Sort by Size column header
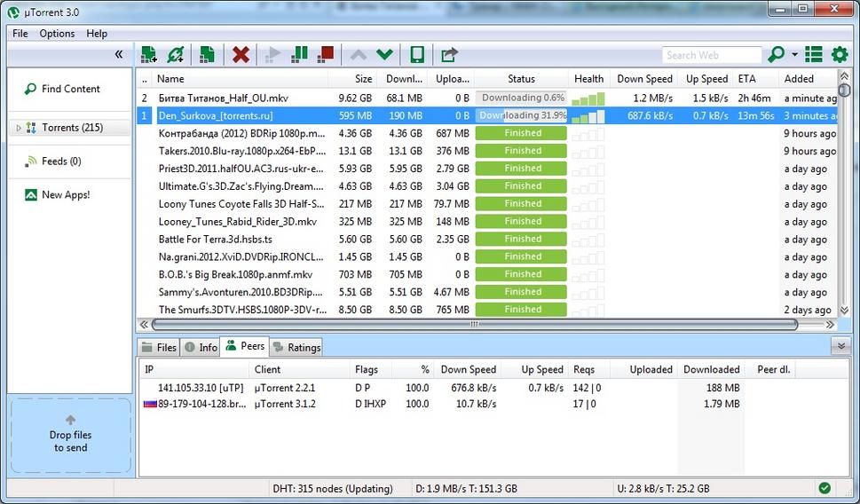 coord(352,79)
